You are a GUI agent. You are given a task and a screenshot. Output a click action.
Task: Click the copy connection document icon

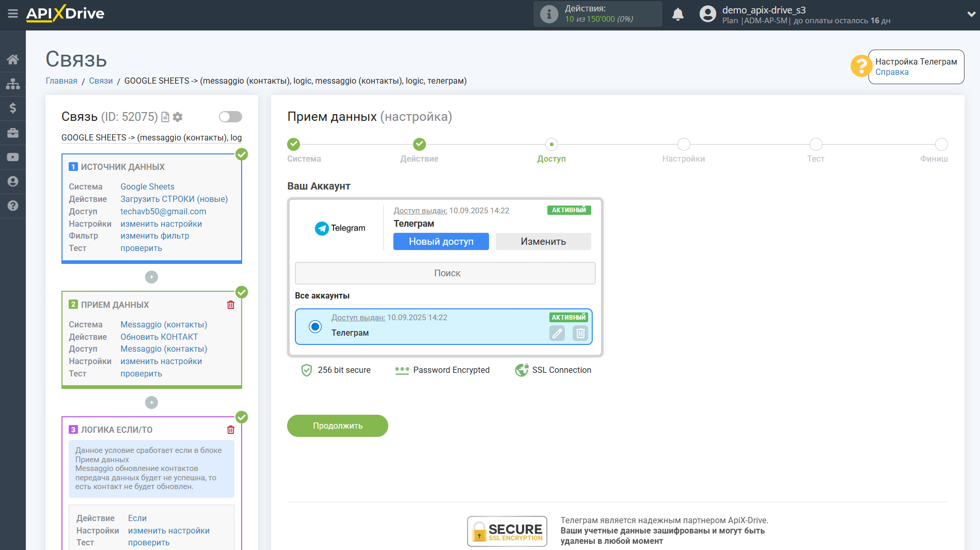tap(165, 117)
